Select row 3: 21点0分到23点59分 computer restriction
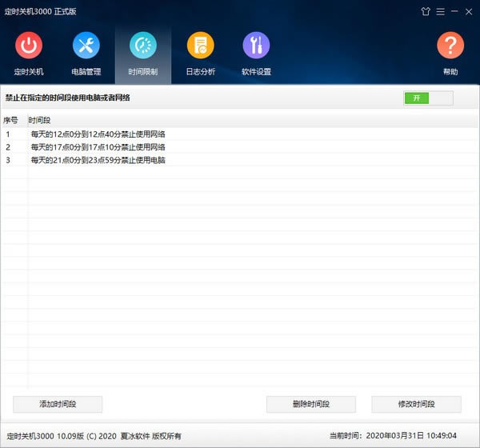 [x=98, y=160]
